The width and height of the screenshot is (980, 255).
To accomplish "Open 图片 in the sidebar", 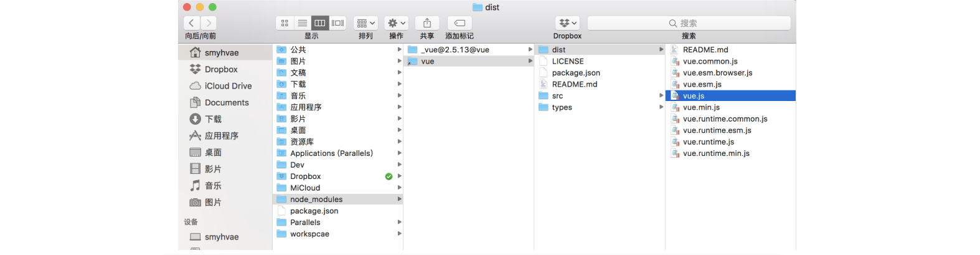I will tap(225, 202).
